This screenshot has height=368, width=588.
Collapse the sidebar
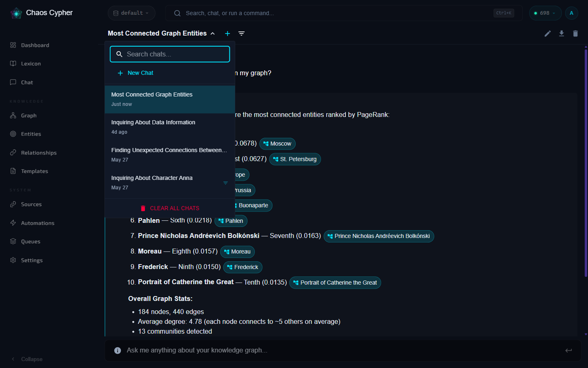(x=27, y=359)
